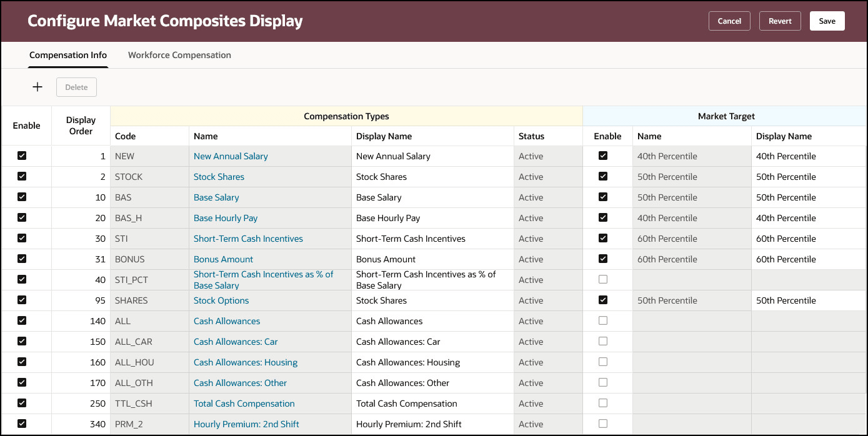868x436 pixels.
Task: Click the plus icon to add a row
Action: (x=37, y=87)
